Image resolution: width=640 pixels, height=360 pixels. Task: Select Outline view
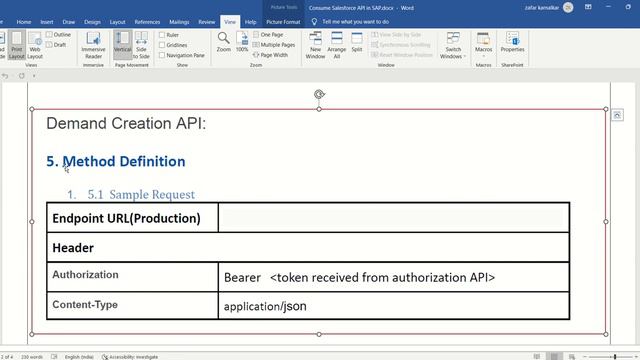click(x=59, y=35)
